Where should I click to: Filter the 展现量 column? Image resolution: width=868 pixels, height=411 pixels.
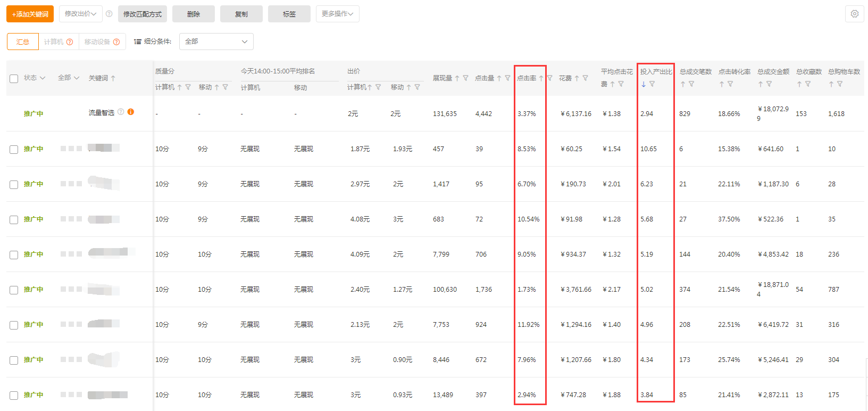click(465, 78)
